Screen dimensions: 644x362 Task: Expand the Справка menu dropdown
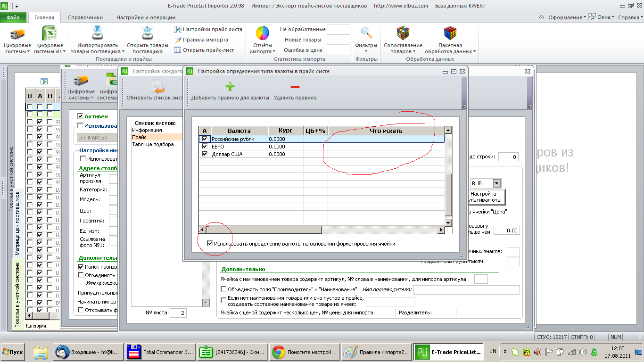[630, 17]
